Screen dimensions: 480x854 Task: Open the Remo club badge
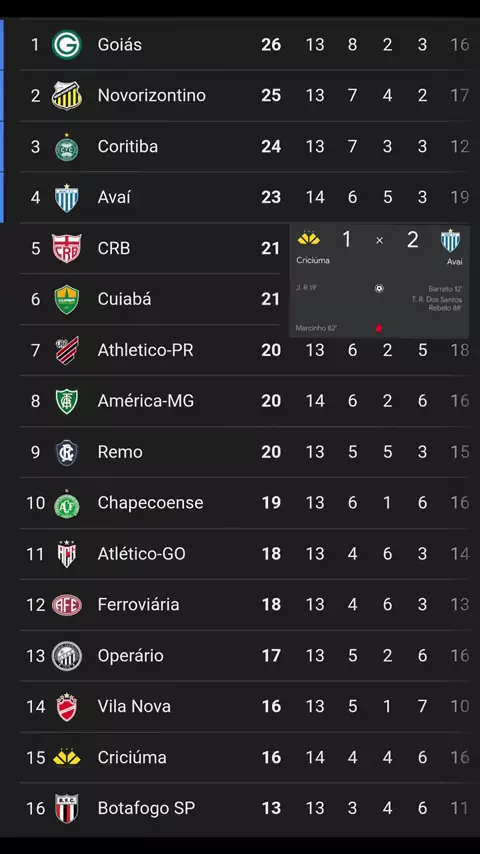(66, 453)
